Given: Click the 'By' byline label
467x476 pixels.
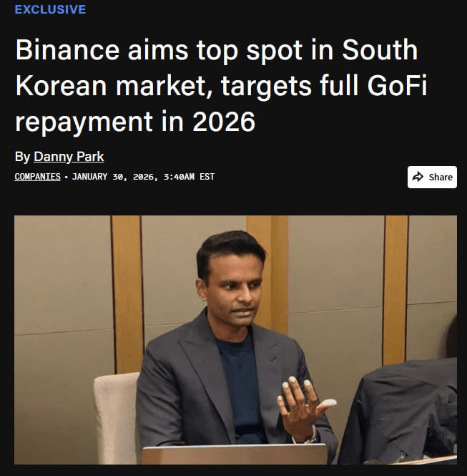Looking at the screenshot, I should click(x=22, y=157).
